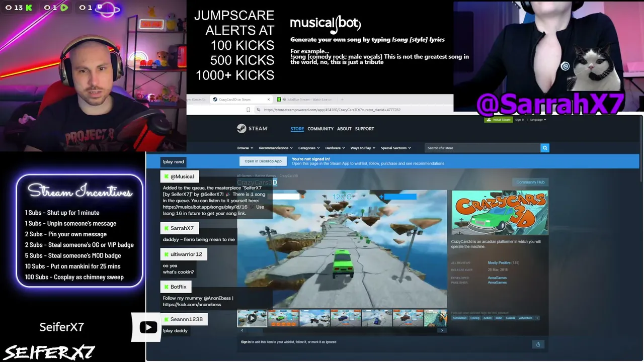Click the screenshot strip horizontal scrollbar
The image size is (644, 362).
[x=342, y=330]
